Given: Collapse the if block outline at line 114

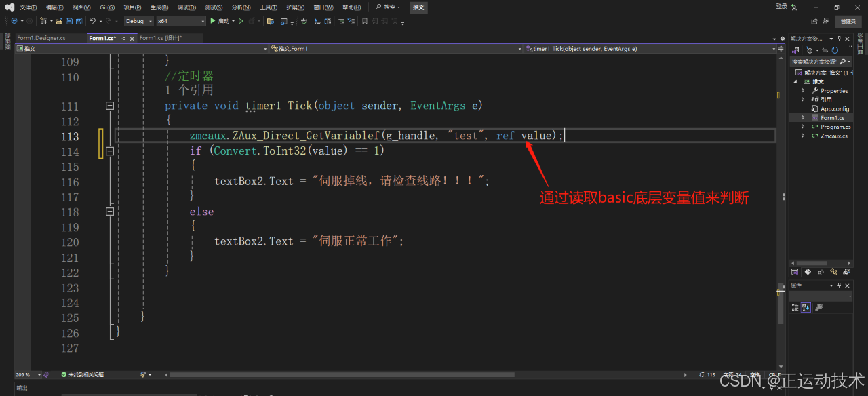Looking at the screenshot, I should [110, 151].
